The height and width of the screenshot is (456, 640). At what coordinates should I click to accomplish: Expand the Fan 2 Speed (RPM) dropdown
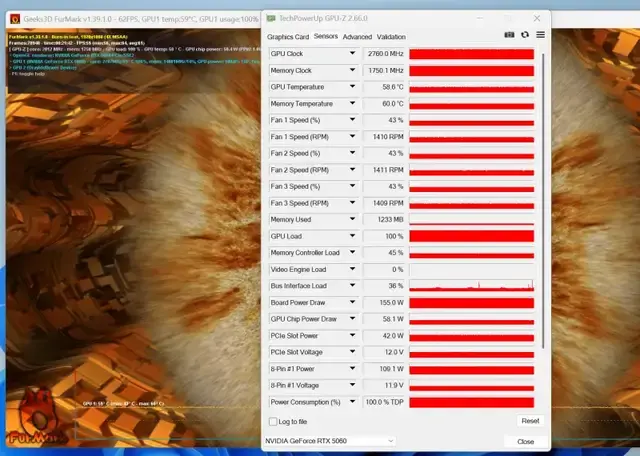pyautogui.click(x=352, y=169)
